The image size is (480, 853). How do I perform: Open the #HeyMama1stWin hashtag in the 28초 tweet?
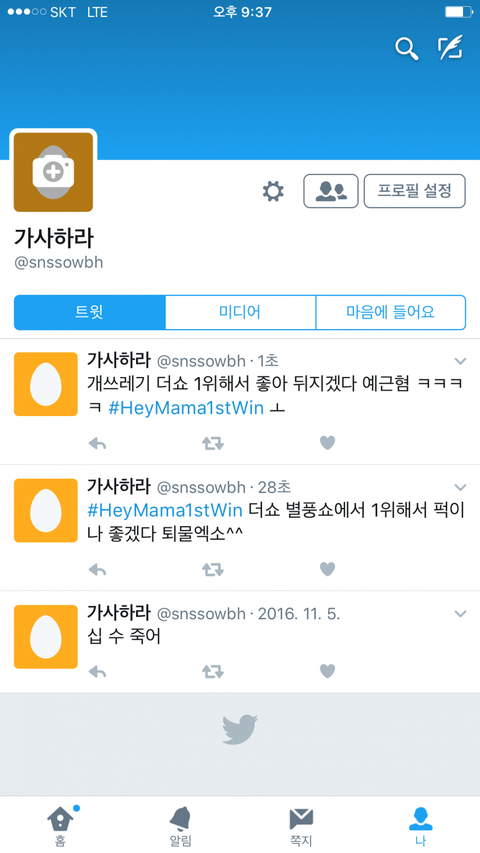(x=164, y=510)
